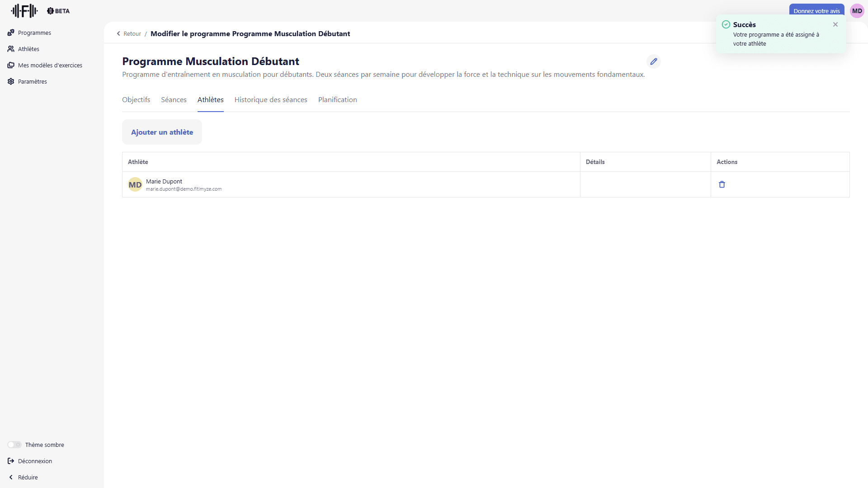Click Donnez votre avis button
The width and height of the screenshot is (868, 488).
pos(816,9)
